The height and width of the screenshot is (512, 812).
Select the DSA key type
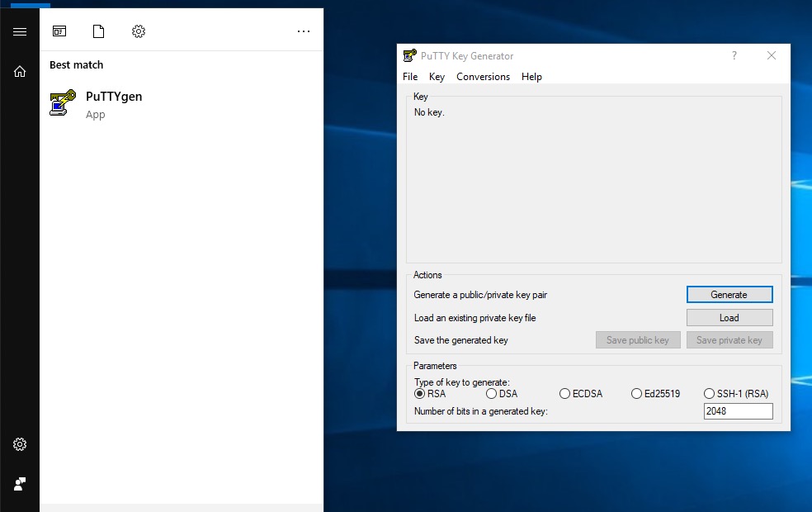coord(492,394)
